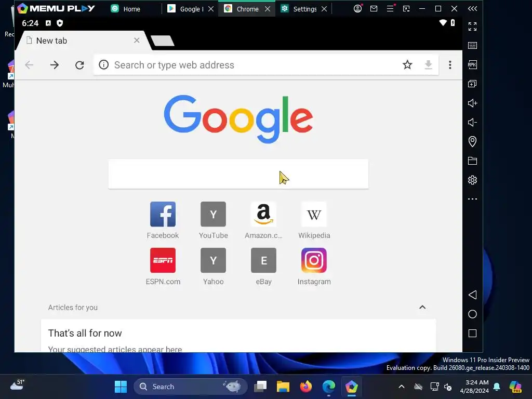Close the New tab in Chrome
This screenshot has width=532, height=399.
137,41
